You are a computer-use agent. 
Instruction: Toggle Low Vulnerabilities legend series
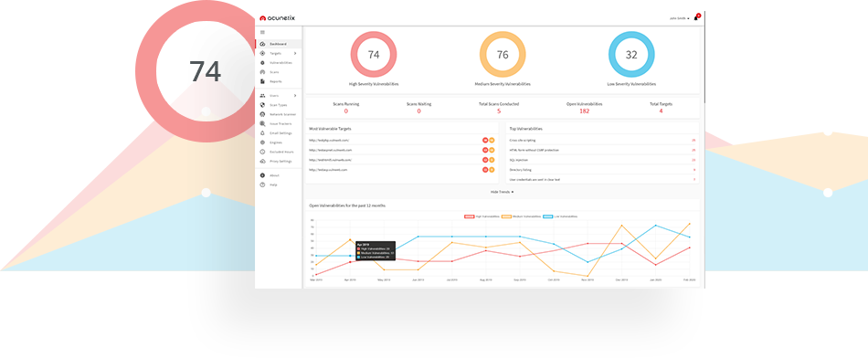pyautogui.click(x=560, y=216)
